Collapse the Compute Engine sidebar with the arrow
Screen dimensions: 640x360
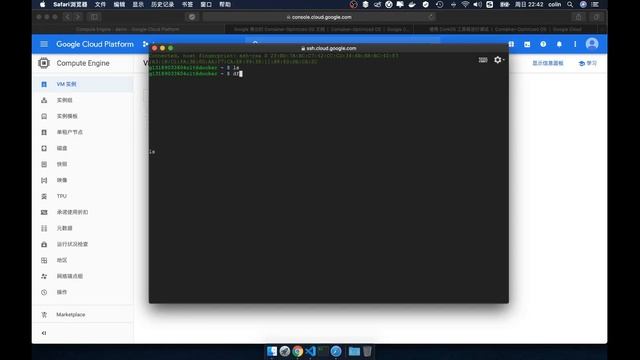pos(44,333)
